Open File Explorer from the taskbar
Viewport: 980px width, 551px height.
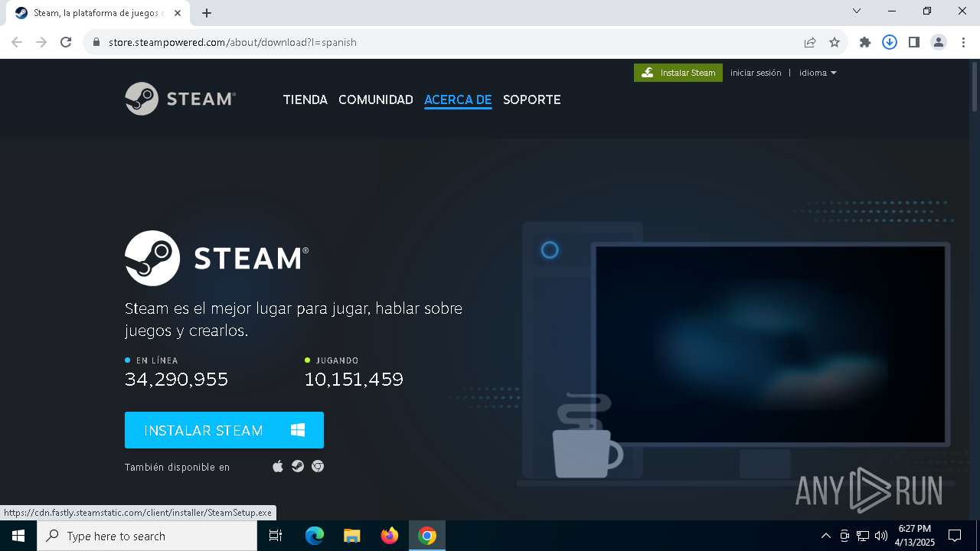(x=351, y=536)
